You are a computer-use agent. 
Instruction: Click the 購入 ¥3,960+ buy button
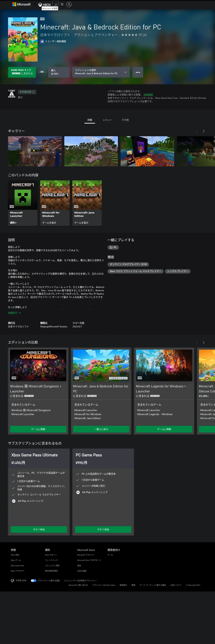pos(59,72)
